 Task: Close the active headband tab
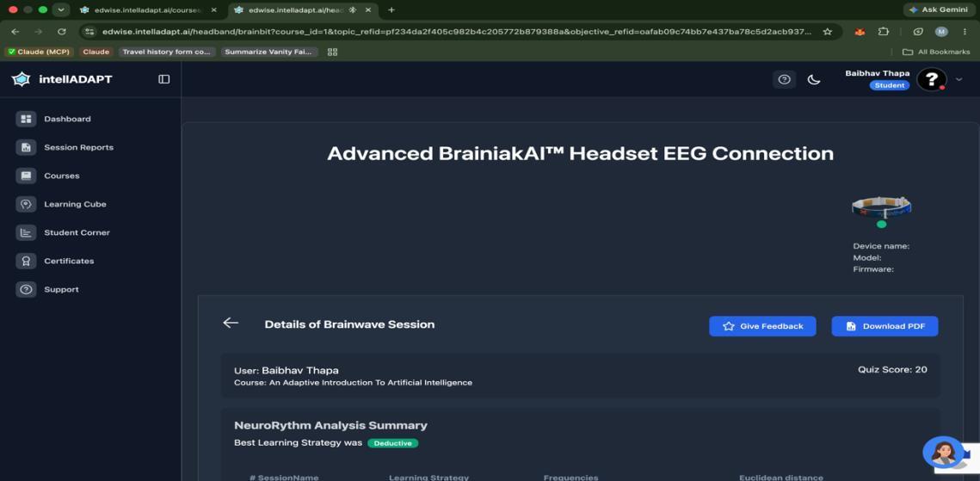click(x=367, y=10)
